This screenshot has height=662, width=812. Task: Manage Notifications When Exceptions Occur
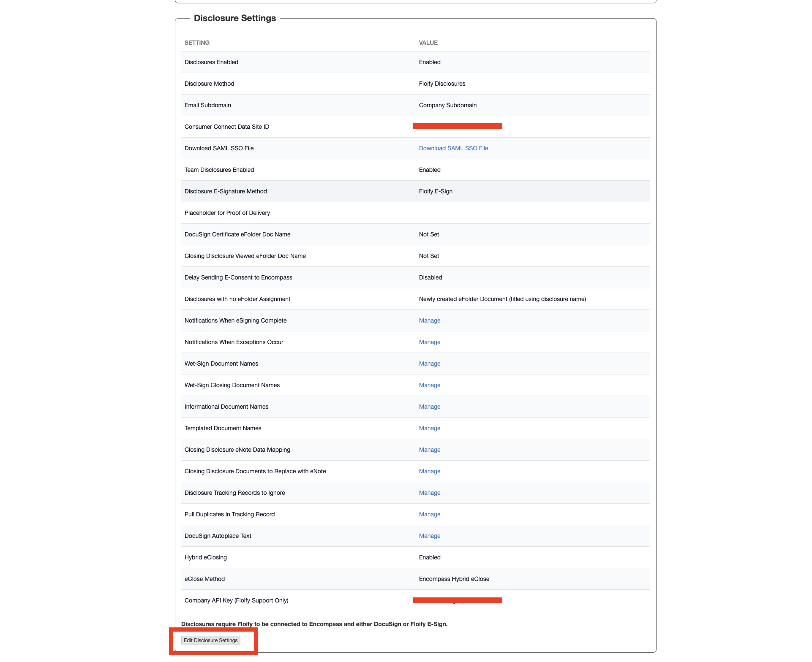coord(429,342)
